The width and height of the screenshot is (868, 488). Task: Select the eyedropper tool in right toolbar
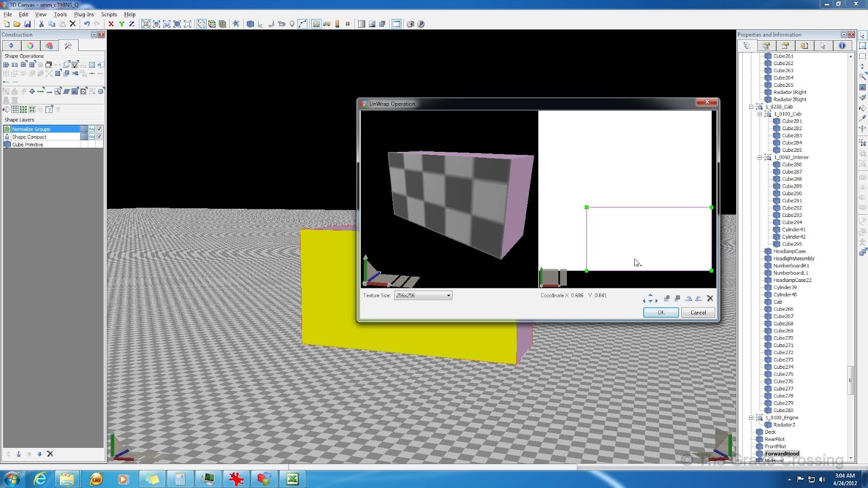863,118
